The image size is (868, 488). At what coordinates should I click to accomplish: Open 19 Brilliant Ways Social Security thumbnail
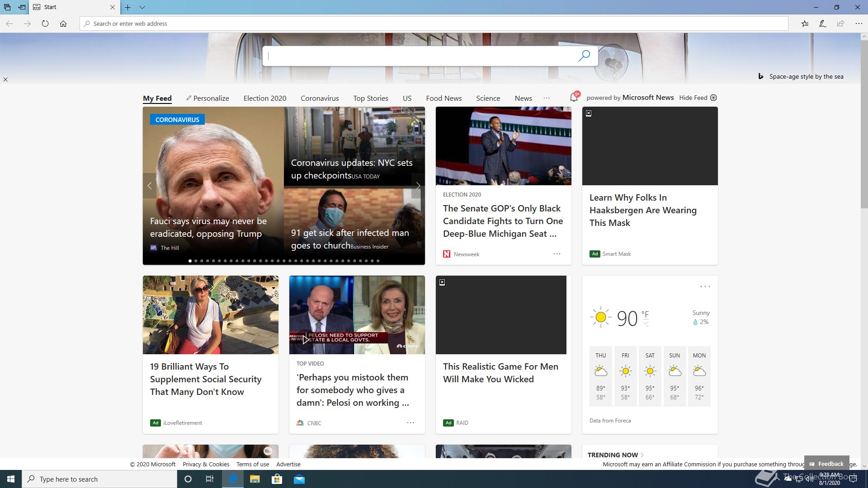[x=211, y=315]
